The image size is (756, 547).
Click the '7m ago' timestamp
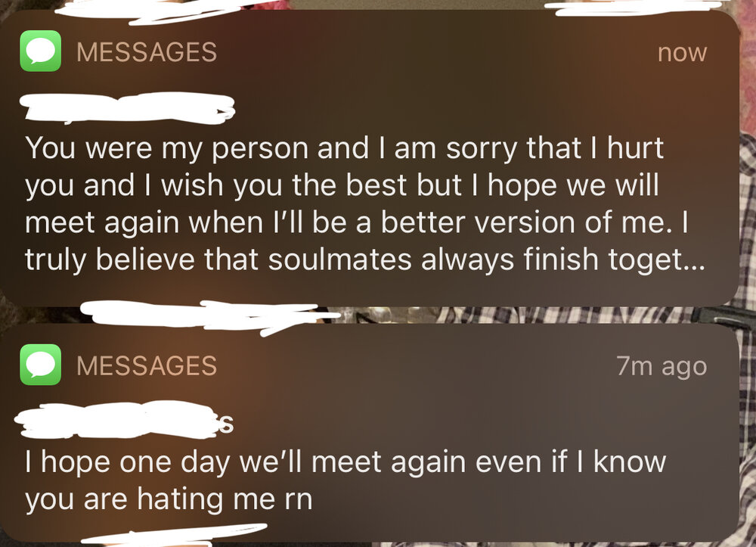coord(661,367)
